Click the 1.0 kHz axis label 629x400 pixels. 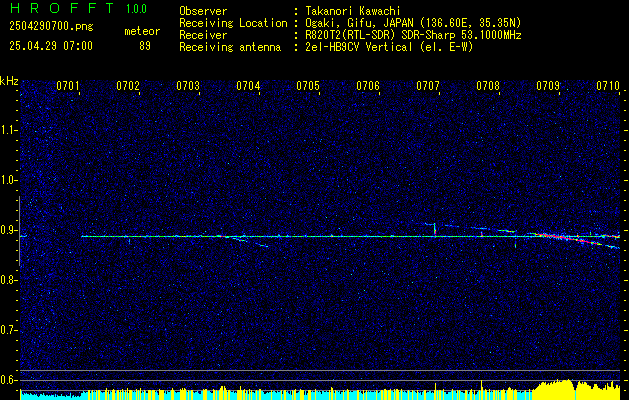click(x=8, y=181)
